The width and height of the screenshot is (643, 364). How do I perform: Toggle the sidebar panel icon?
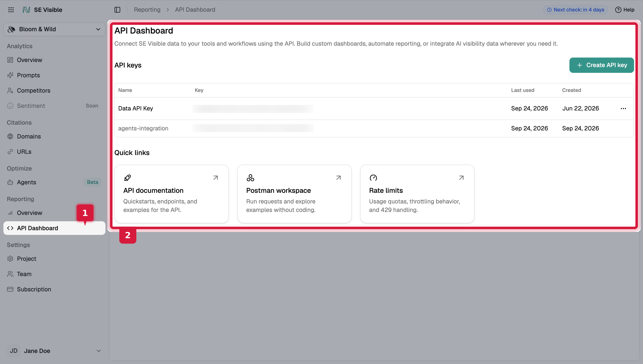click(x=117, y=10)
